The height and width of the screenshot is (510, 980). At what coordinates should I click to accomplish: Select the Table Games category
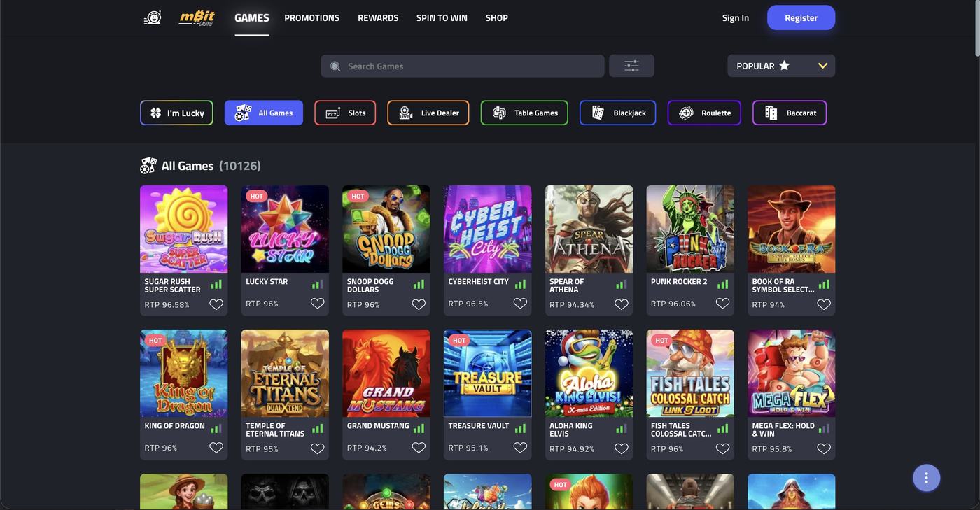[524, 113]
